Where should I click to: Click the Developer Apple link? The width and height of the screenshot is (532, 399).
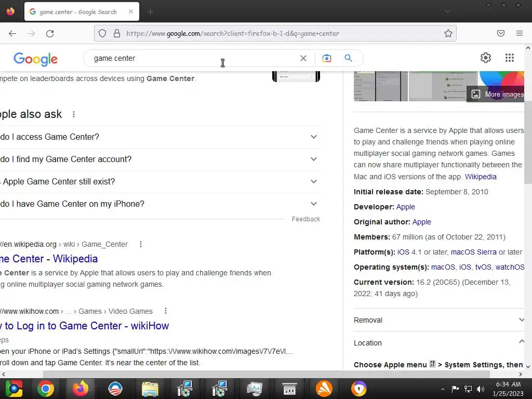coord(405,207)
